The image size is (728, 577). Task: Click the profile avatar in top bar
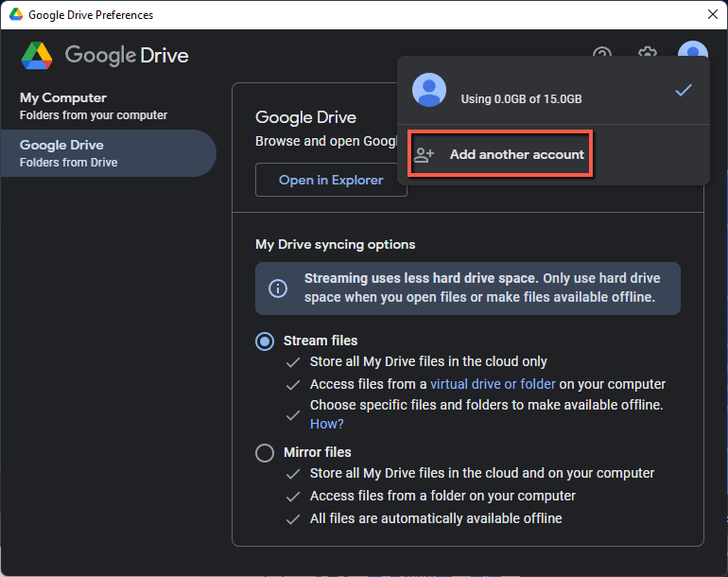click(693, 50)
